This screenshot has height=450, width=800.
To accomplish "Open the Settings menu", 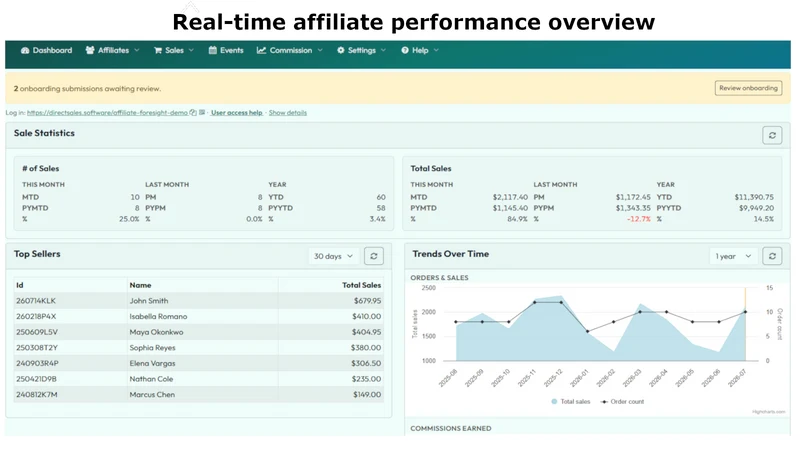I will point(361,51).
